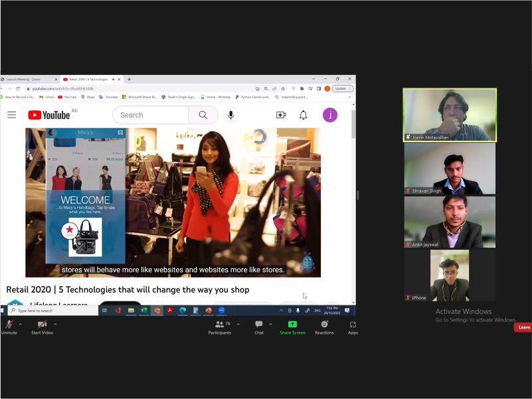Open a new Chrome tab
The image size is (532, 399).
(x=129, y=80)
